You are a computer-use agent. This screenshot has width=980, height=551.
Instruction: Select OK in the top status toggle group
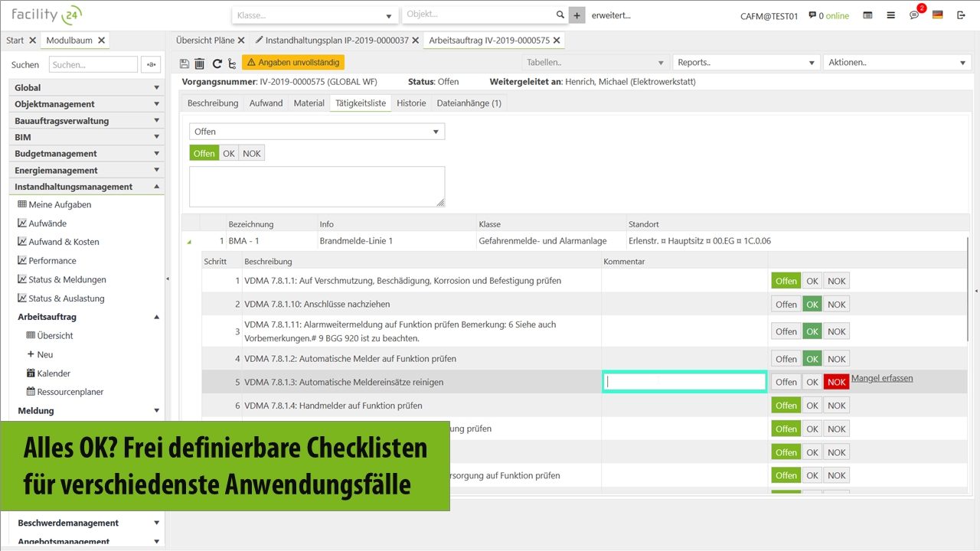point(229,154)
